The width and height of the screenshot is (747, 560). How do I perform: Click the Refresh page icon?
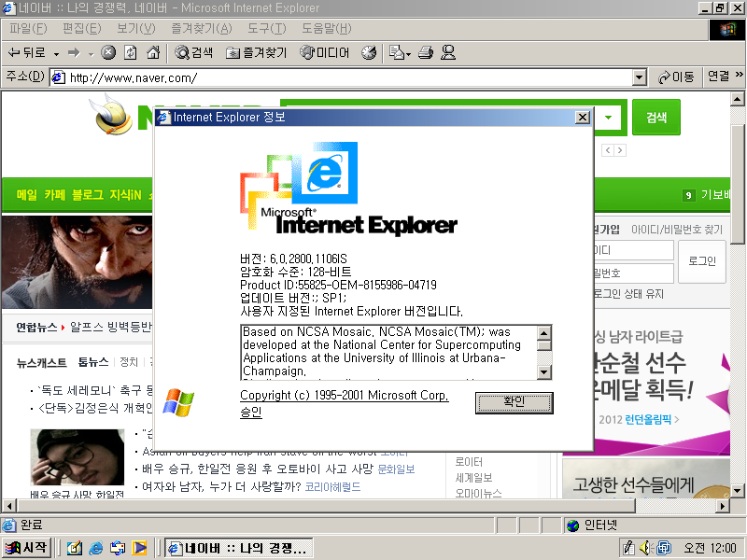click(x=131, y=52)
